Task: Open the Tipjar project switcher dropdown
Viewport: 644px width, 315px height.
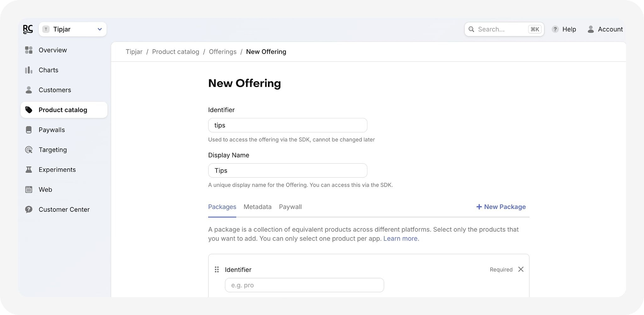Action: point(73,29)
